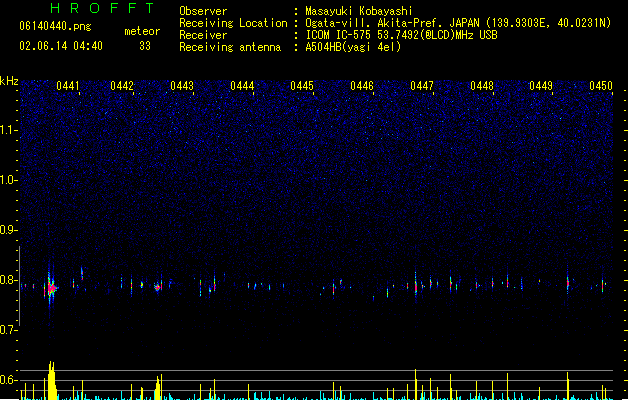Click the 0448 time marker
Screen dimensions: 629x400
pyautogui.click(x=482, y=86)
